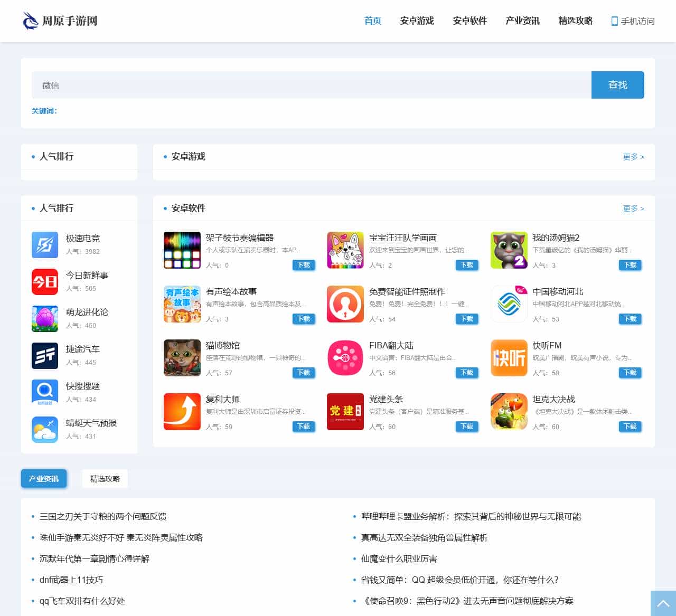Click the back-to-top arrow icon
Screen dimensions: 676x616
pos(663,603)
